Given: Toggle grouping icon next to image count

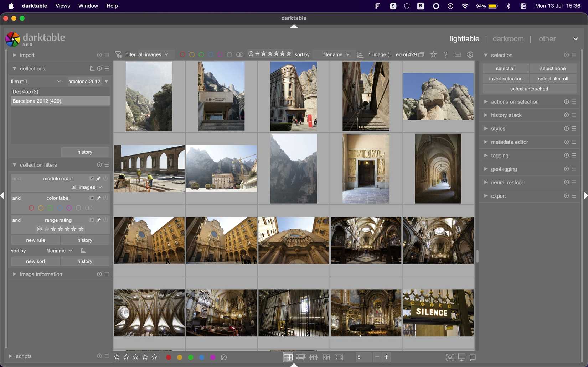Looking at the screenshot, I should pyautogui.click(x=421, y=54).
